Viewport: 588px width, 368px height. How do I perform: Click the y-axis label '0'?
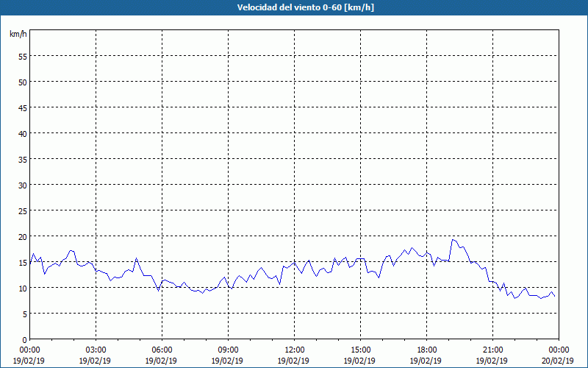pos(25,340)
